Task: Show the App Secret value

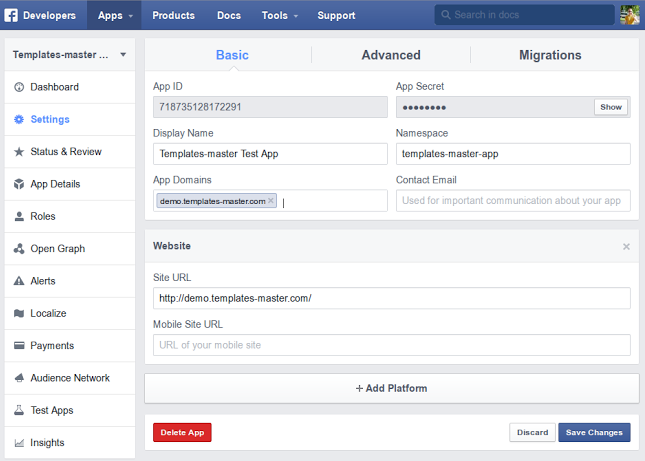Action: click(610, 107)
